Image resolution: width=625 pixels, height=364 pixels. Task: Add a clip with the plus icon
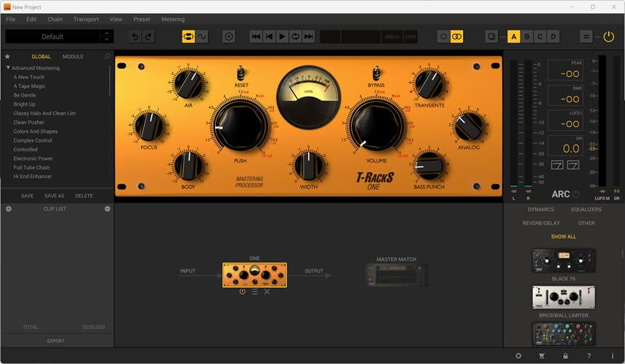tap(9, 209)
